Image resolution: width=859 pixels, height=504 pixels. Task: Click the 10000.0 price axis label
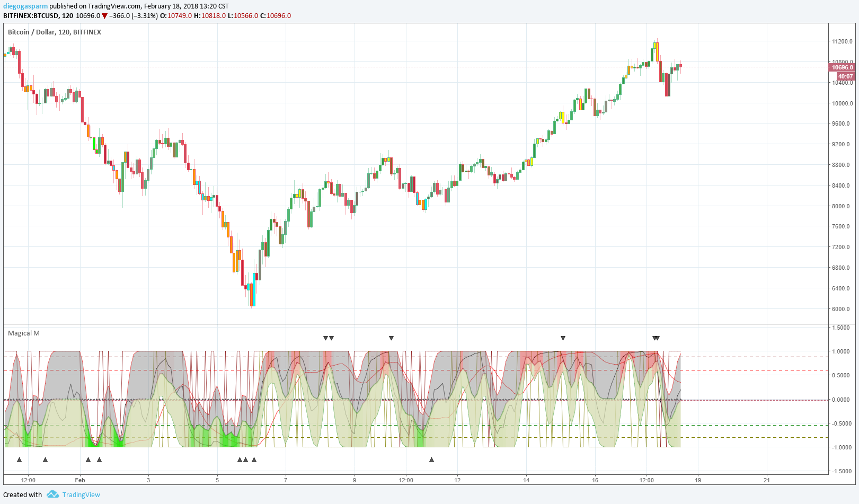[x=842, y=103]
